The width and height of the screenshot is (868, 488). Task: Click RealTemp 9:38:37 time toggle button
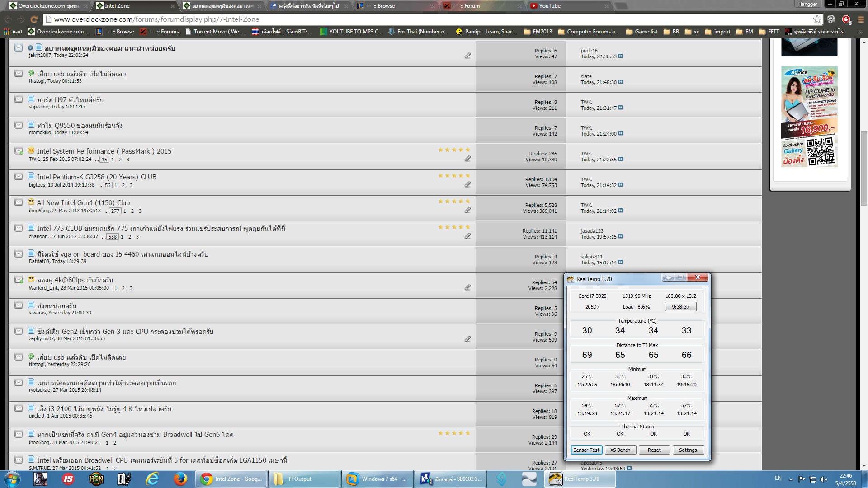click(x=680, y=307)
